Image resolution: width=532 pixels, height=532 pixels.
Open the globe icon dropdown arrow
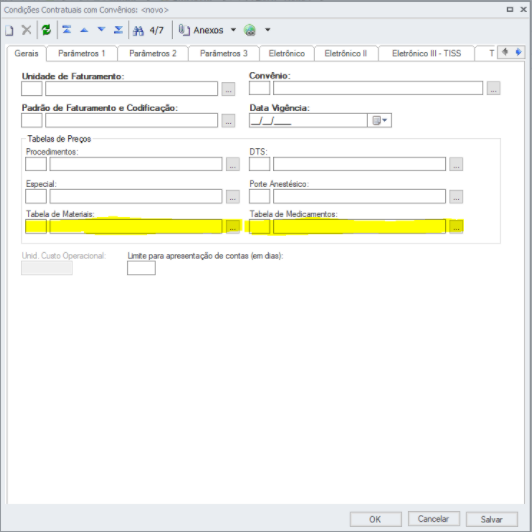268,30
